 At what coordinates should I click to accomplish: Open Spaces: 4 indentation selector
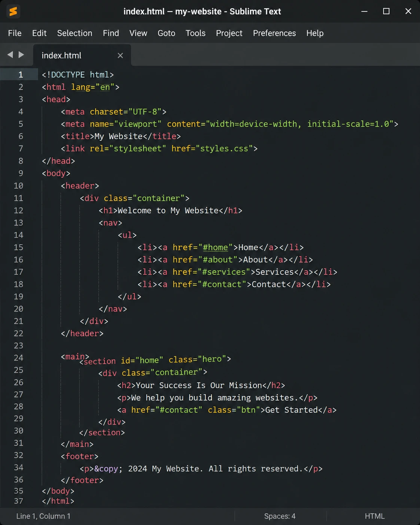coord(280,516)
